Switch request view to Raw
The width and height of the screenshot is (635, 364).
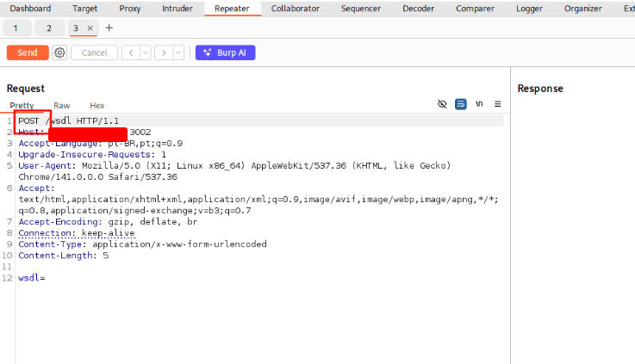click(x=62, y=105)
